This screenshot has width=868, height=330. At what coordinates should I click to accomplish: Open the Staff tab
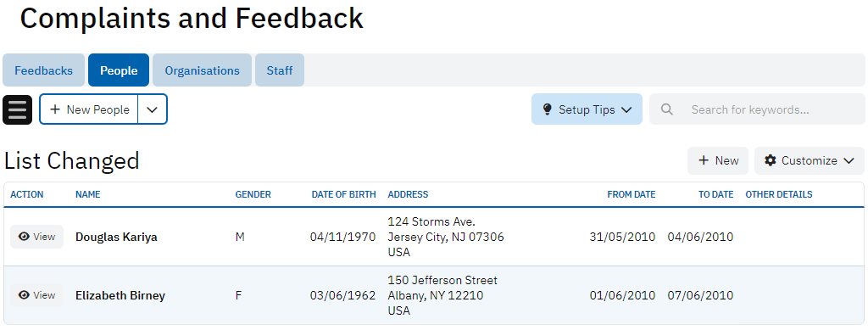coord(280,70)
